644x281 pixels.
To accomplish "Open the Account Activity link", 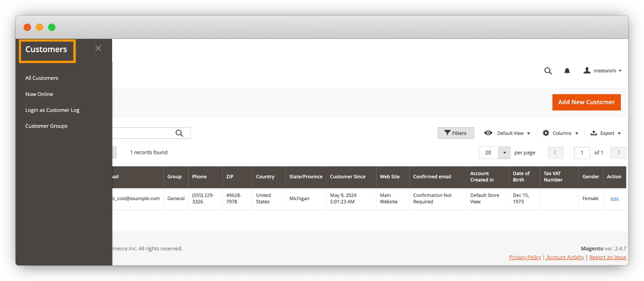I will (x=565, y=258).
